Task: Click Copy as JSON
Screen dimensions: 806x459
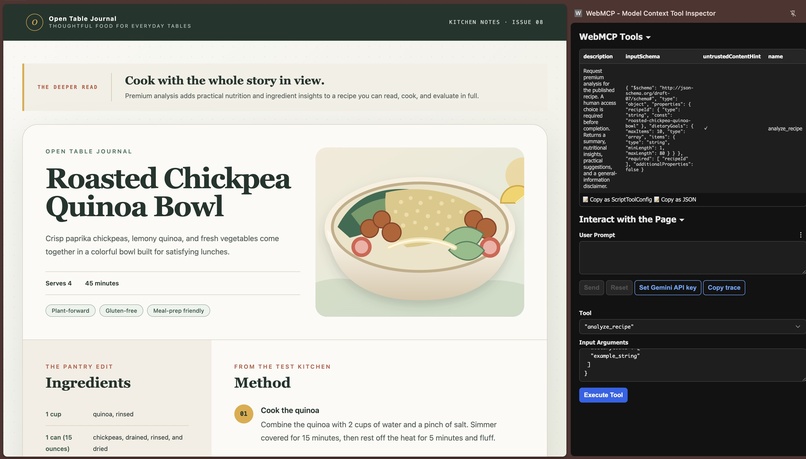Action: [679, 199]
